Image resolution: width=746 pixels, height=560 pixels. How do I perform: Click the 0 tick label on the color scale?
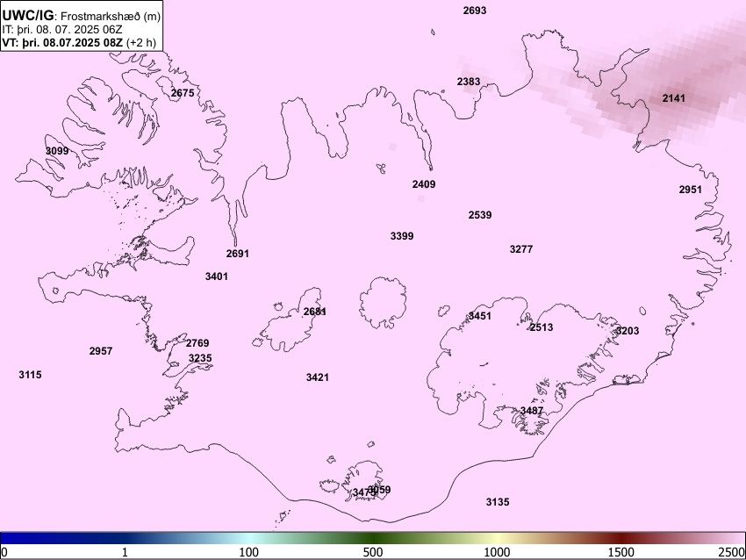click(4, 552)
